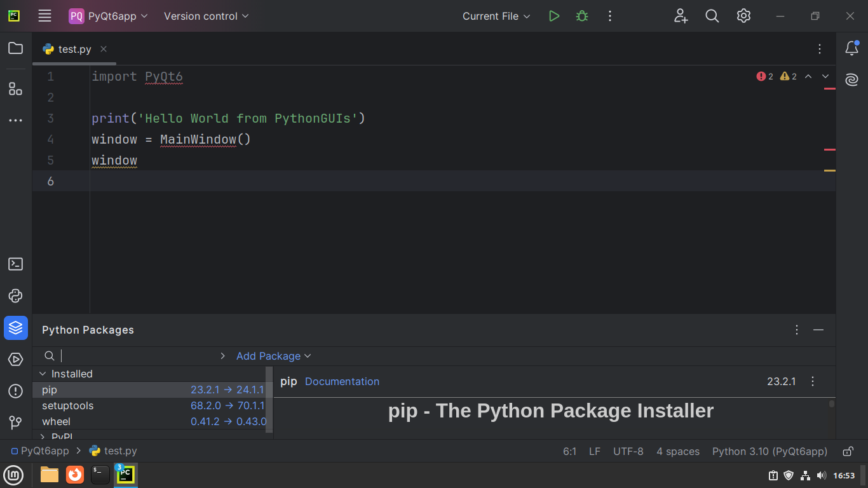Open the Terminal tool window
Image resolution: width=868 pixels, height=488 pixels.
click(16, 264)
